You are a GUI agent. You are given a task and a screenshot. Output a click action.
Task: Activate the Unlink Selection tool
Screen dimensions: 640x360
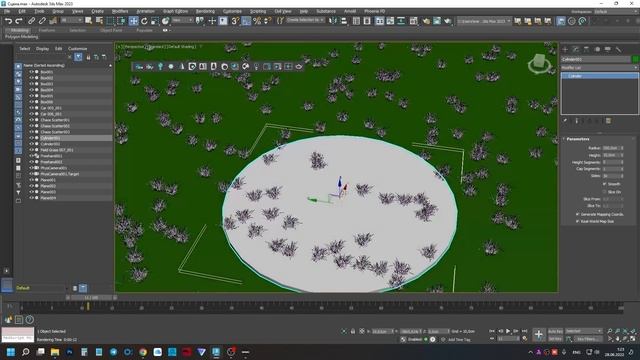tap(42, 21)
